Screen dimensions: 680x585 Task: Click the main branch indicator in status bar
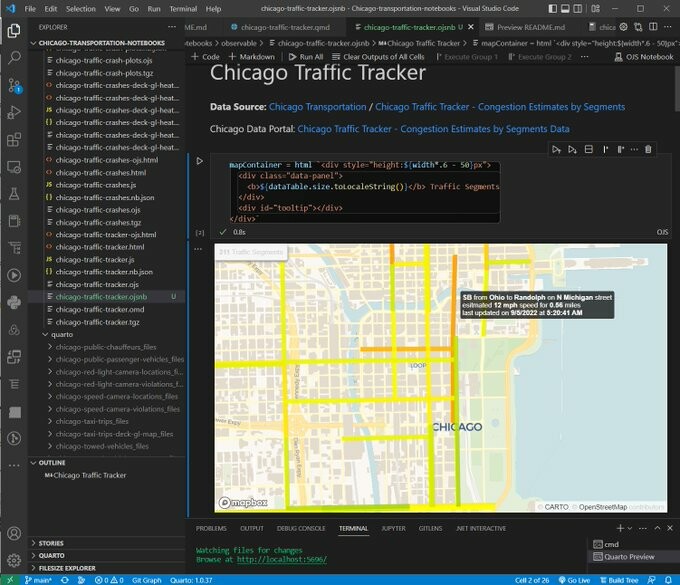click(38, 580)
